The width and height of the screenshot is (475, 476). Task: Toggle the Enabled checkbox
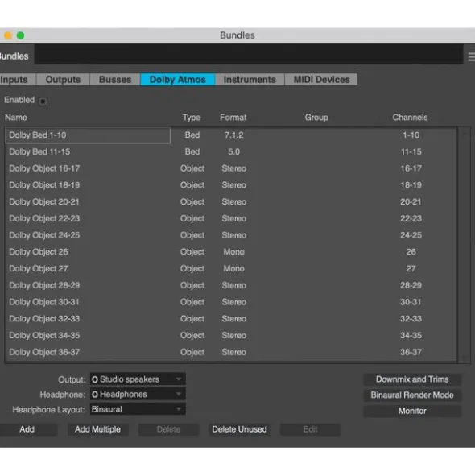point(43,101)
